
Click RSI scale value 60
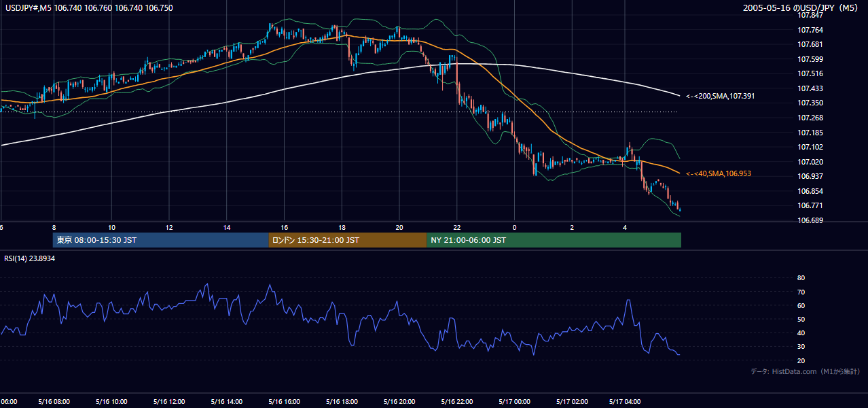[x=801, y=305]
